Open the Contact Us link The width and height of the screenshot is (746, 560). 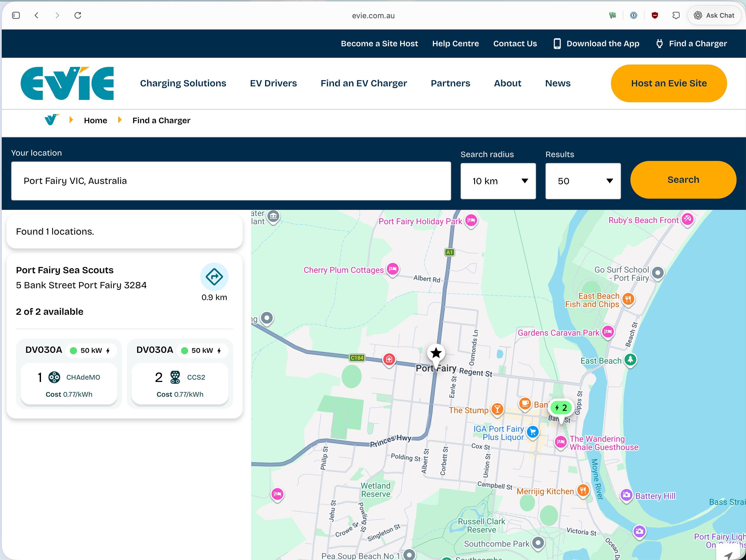click(x=515, y=44)
